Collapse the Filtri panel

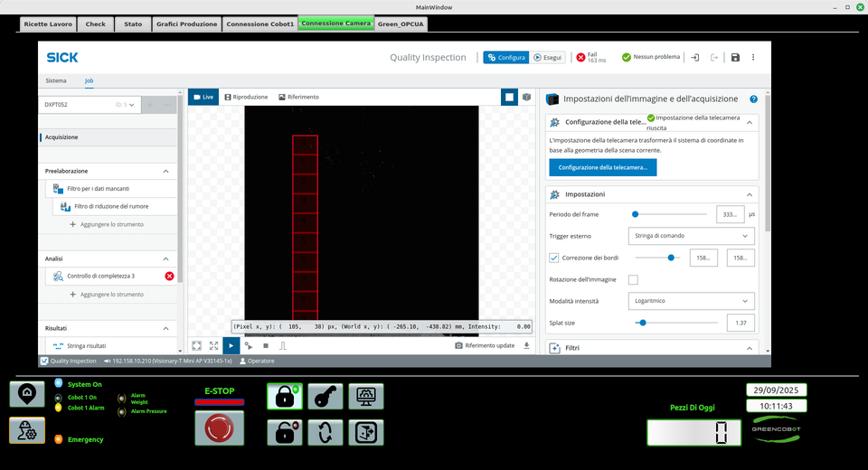click(750, 348)
